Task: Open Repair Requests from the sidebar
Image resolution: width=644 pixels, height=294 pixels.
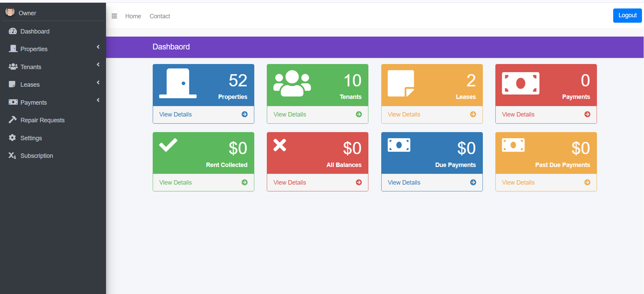Action: [42, 120]
